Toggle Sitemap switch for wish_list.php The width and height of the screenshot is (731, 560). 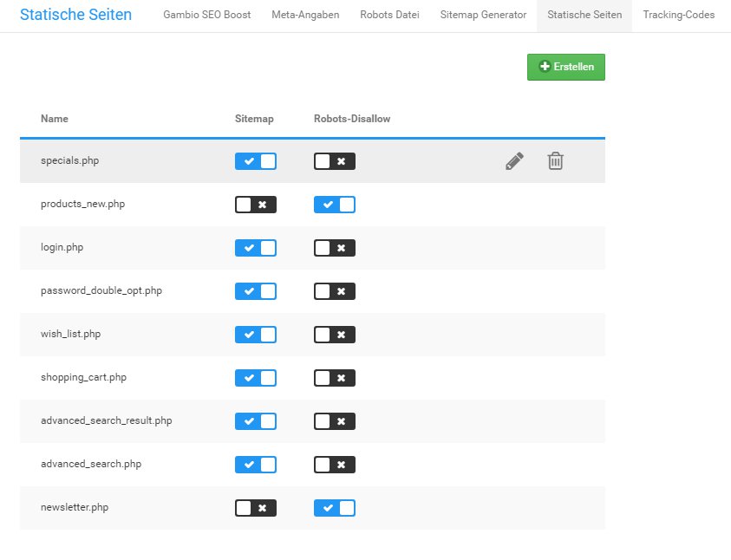(x=255, y=335)
